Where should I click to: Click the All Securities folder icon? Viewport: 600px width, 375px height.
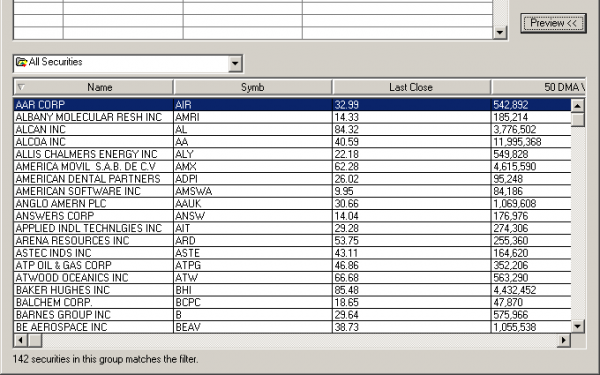pyautogui.click(x=21, y=62)
